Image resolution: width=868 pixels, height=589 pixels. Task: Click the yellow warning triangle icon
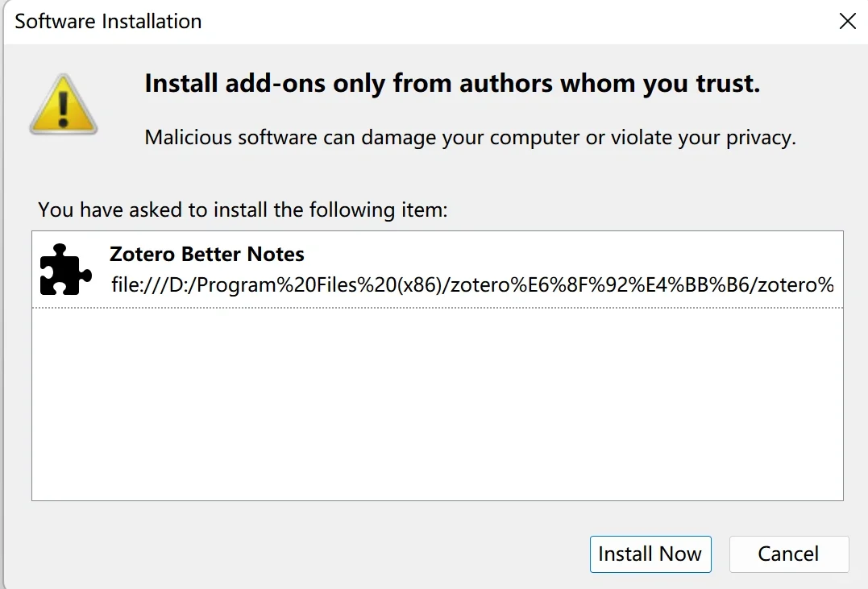[x=64, y=104]
